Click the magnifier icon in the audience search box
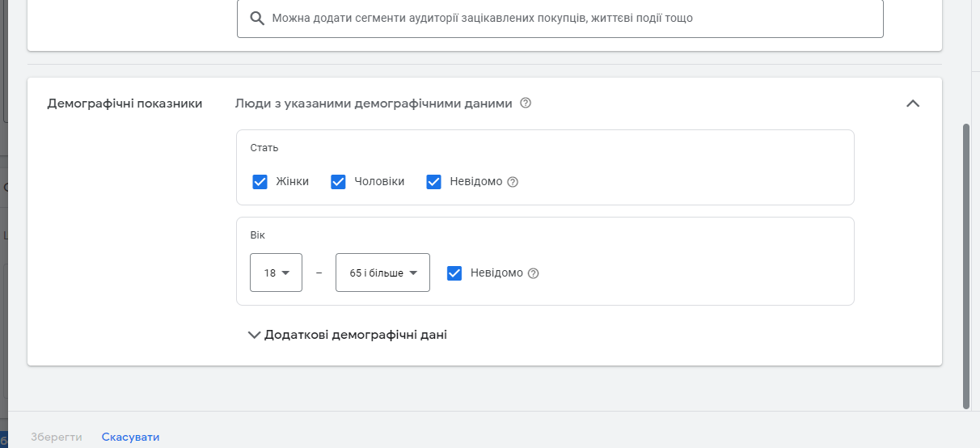The width and height of the screenshot is (980, 448). pos(257,18)
